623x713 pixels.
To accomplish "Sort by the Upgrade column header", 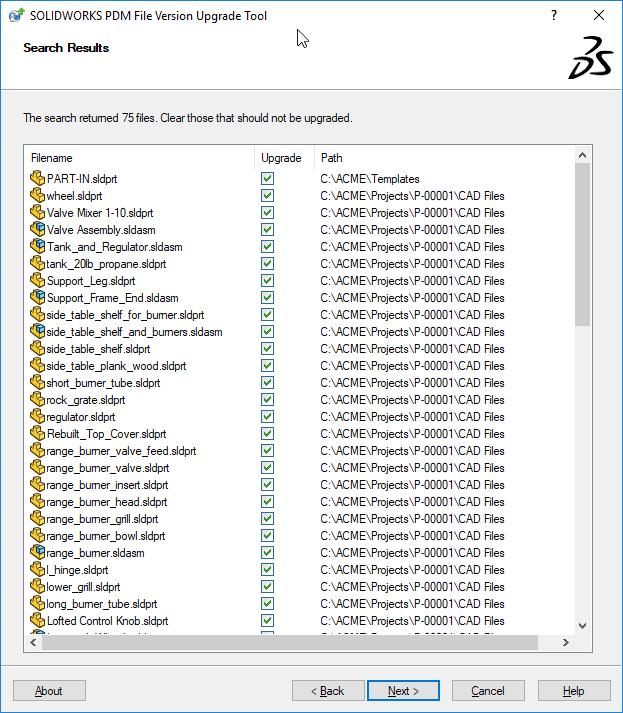I will coord(284,158).
